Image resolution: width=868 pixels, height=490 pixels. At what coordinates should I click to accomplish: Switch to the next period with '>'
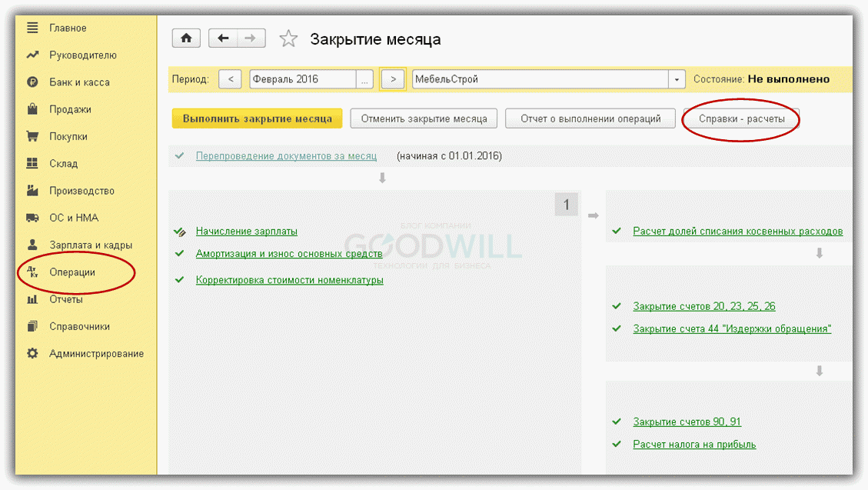coord(393,79)
